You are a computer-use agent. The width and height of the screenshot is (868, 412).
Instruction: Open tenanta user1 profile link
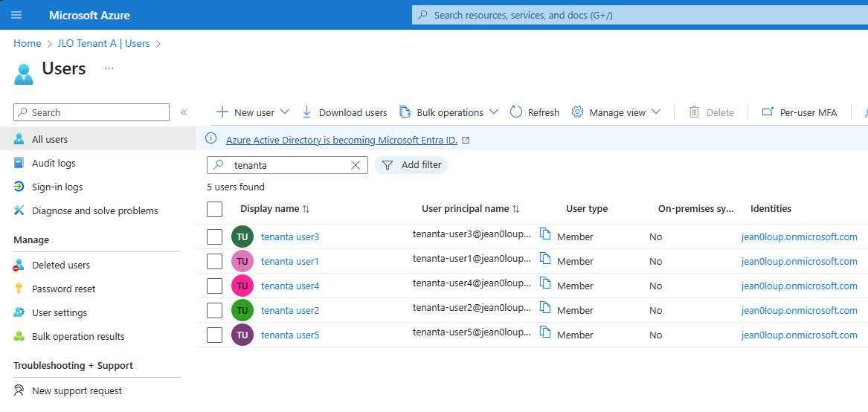(x=290, y=261)
